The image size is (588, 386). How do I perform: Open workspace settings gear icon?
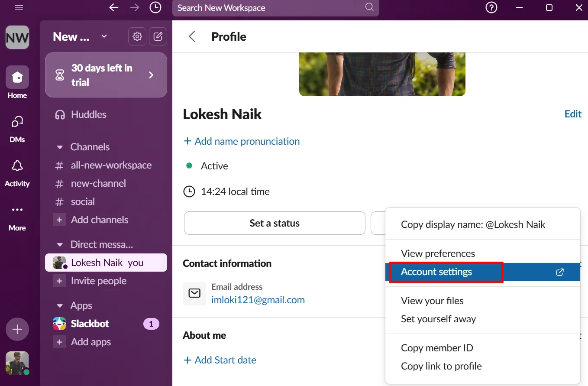tap(137, 36)
